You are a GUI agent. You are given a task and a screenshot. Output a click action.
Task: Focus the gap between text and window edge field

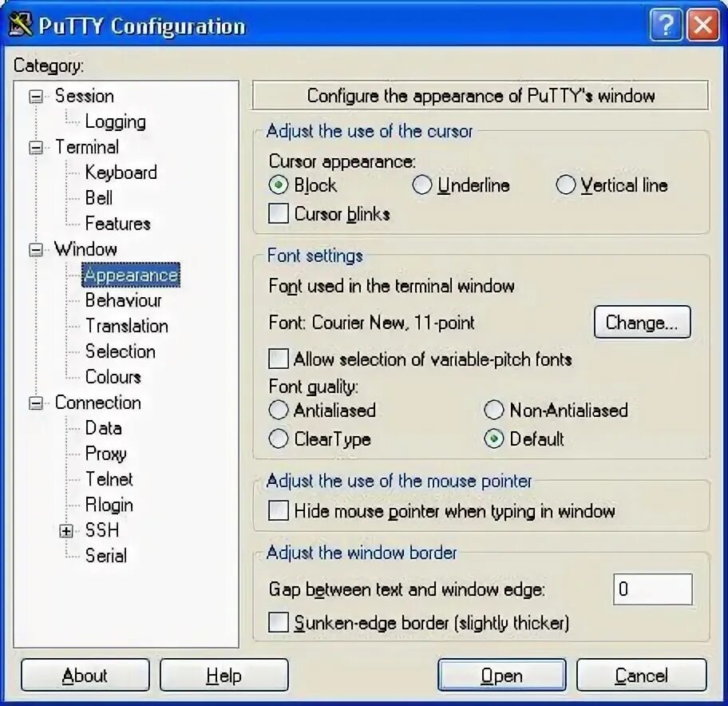tap(653, 589)
